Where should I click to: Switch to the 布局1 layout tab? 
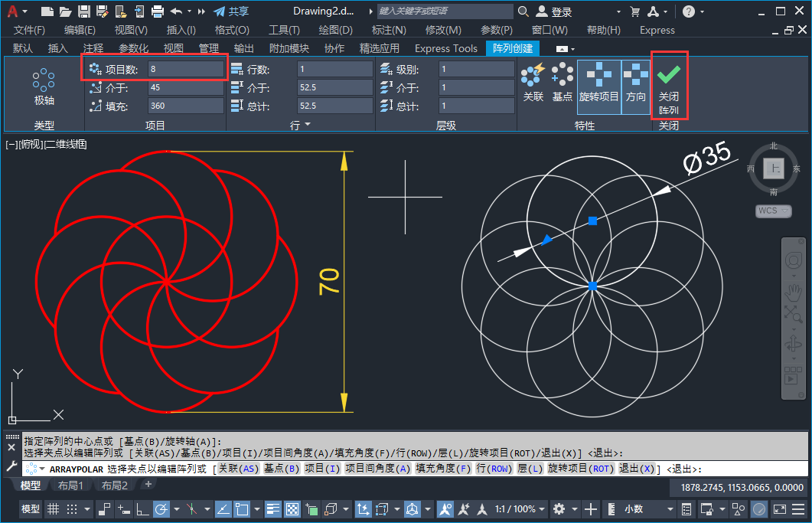[71, 485]
